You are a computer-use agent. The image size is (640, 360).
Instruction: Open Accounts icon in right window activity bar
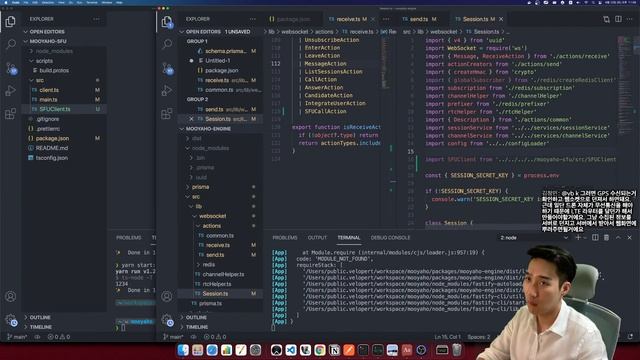[167, 296]
